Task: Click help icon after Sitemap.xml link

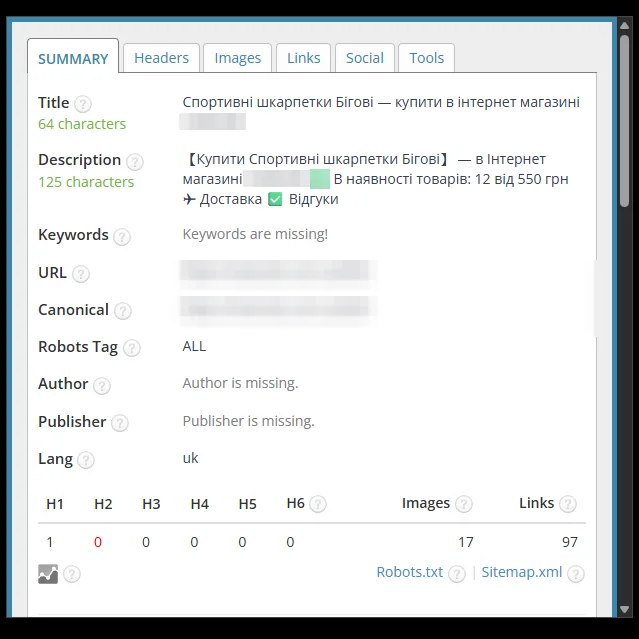Action: (x=576, y=574)
